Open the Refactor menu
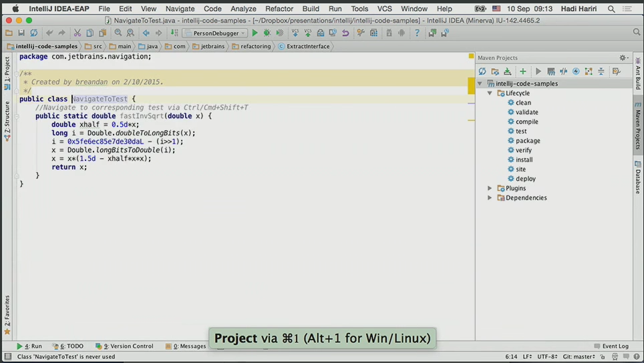Screen dimensions: 644x363 279,9
